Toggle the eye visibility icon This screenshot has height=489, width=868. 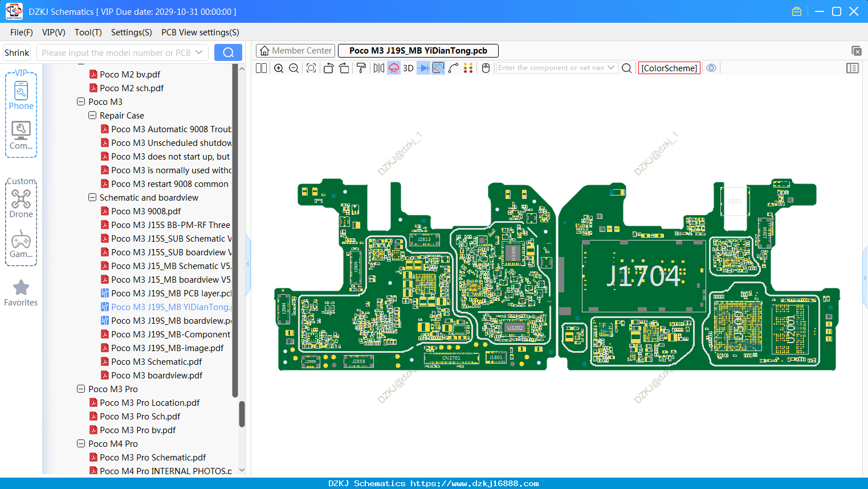[x=711, y=68]
